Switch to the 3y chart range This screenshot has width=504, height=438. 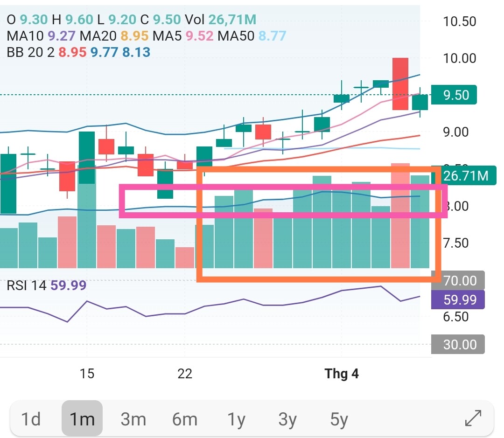(x=287, y=419)
